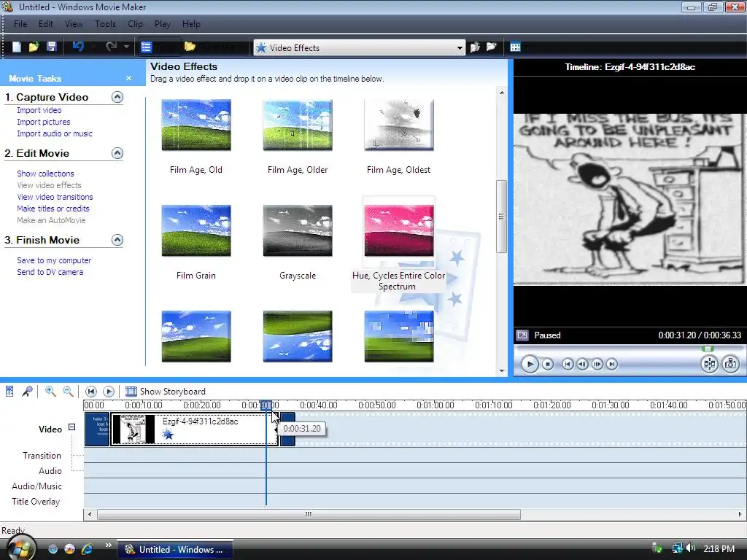Click Save to my computer link
This screenshot has height=560, width=747.
point(54,260)
